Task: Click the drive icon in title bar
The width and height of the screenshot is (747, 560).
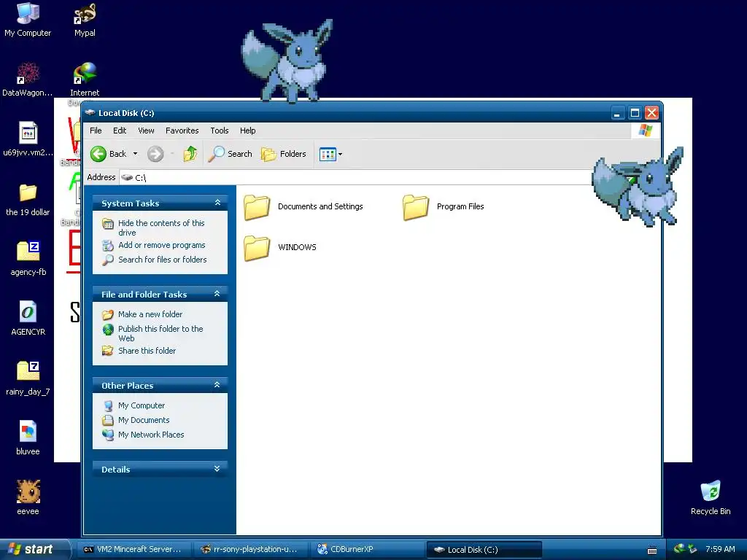Action: coord(90,113)
